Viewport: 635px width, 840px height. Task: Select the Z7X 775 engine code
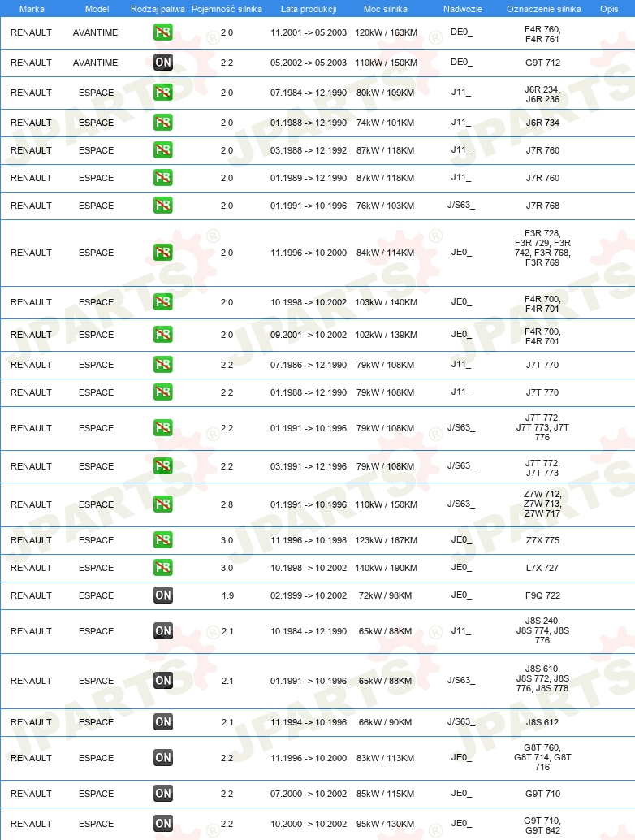(543, 540)
